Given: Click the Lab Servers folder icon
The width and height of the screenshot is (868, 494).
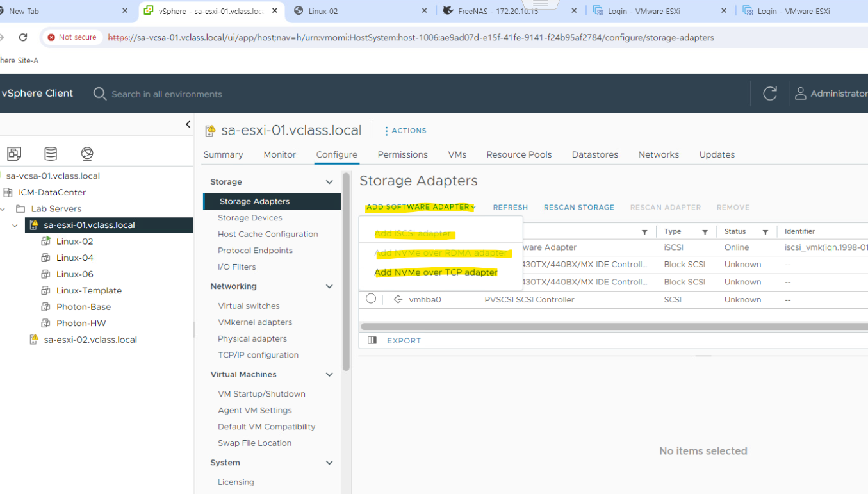Looking at the screenshot, I should coord(20,209).
